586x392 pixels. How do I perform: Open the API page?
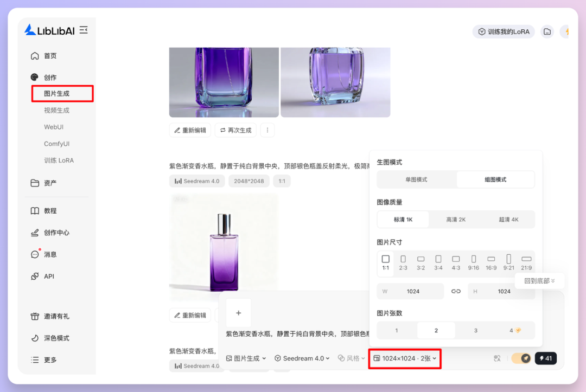pos(42,277)
